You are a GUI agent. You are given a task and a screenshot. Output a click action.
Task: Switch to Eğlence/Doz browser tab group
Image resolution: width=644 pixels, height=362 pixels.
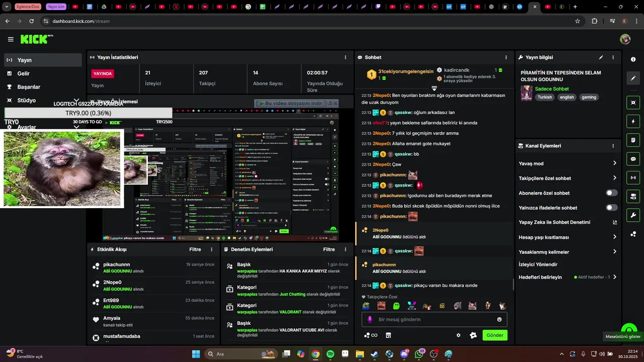28,7
